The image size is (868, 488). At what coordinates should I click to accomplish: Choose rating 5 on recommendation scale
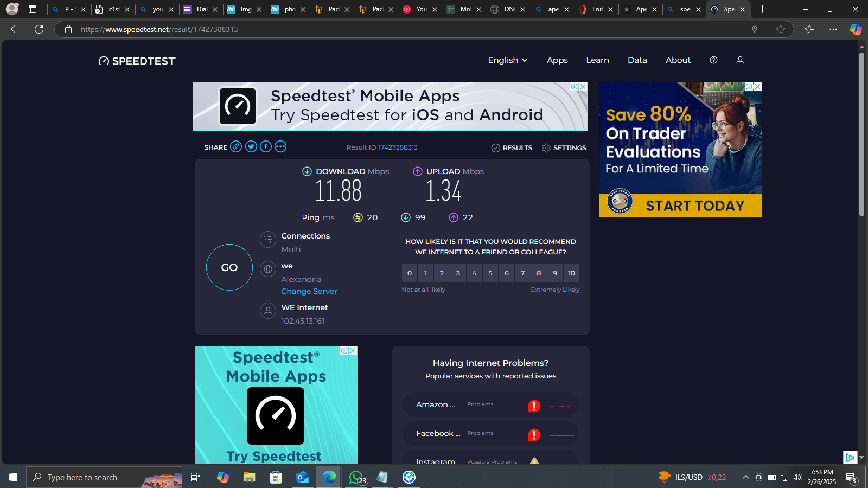490,273
